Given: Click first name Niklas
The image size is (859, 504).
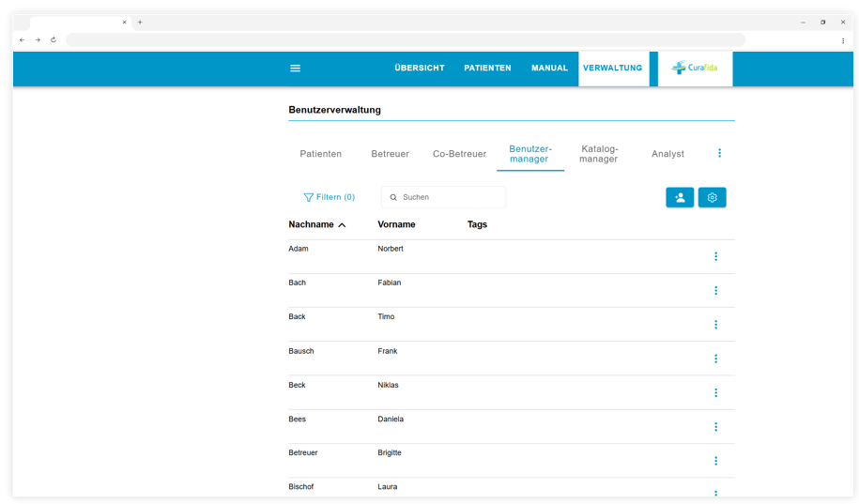Looking at the screenshot, I should (x=388, y=385).
